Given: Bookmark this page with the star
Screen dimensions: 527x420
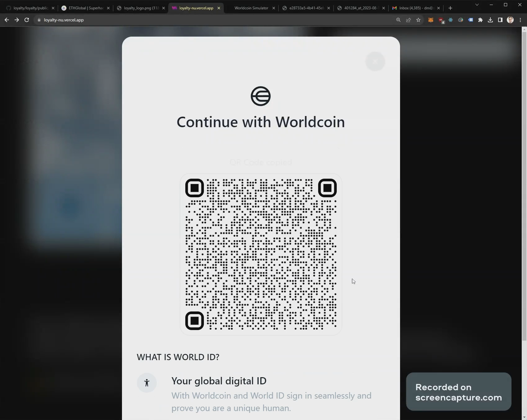Looking at the screenshot, I should point(418,20).
